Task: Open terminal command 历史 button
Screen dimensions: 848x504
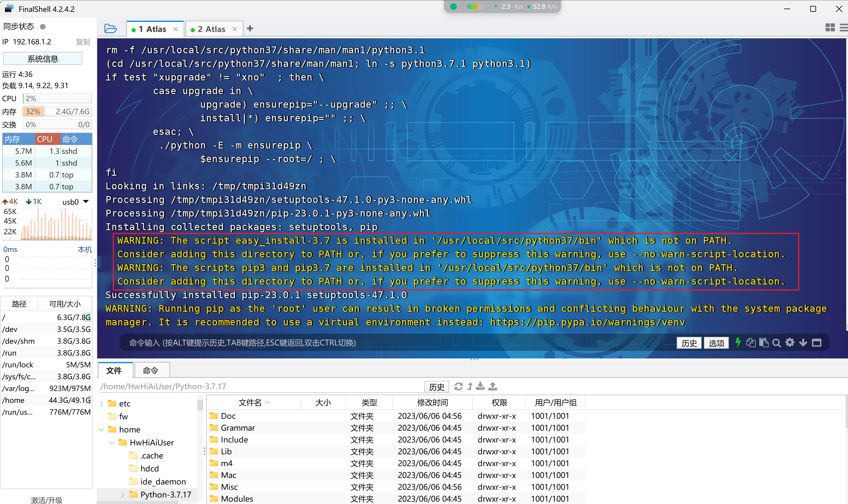Action: [689, 343]
